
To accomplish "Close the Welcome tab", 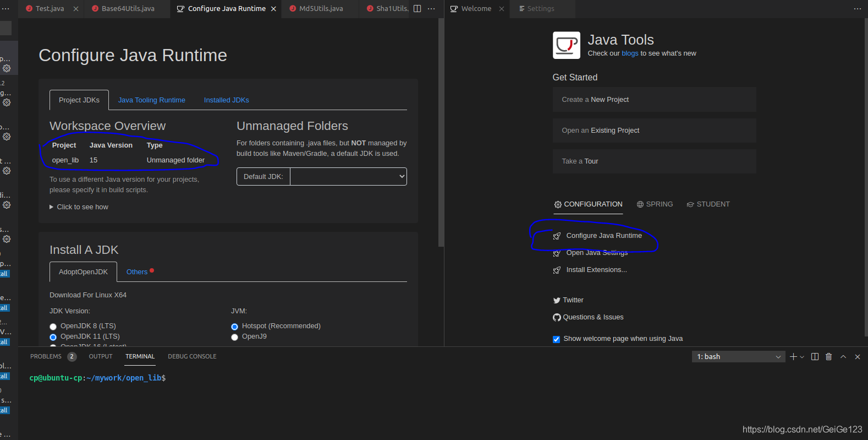I will (502, 9).
